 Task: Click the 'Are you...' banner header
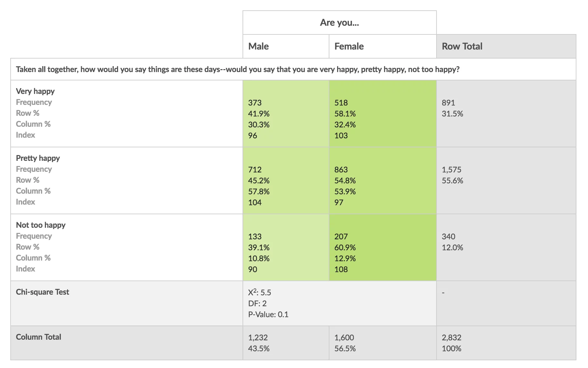pyautogui.click(x=339, y=23)
